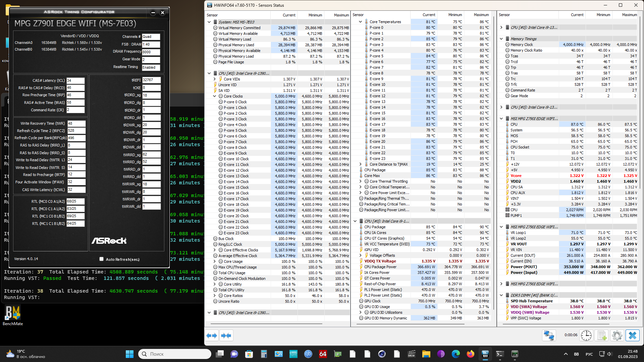Collapse the Core Clocks tree node

tap(215, 96)
